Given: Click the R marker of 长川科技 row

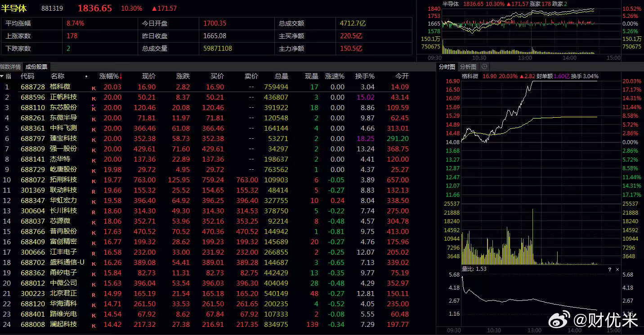Looking at the screenshot, I should pos(94,212).
